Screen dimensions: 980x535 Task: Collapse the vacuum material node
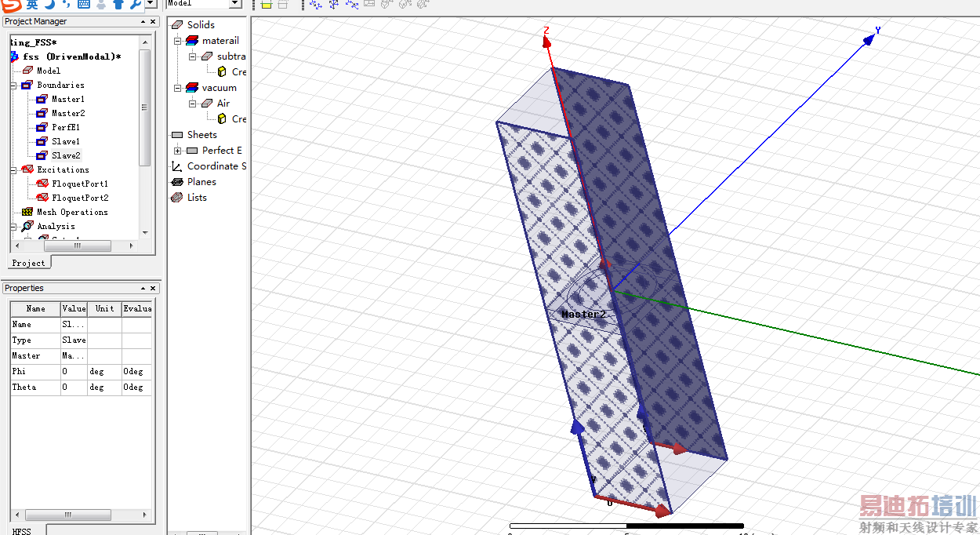[177, 88]
